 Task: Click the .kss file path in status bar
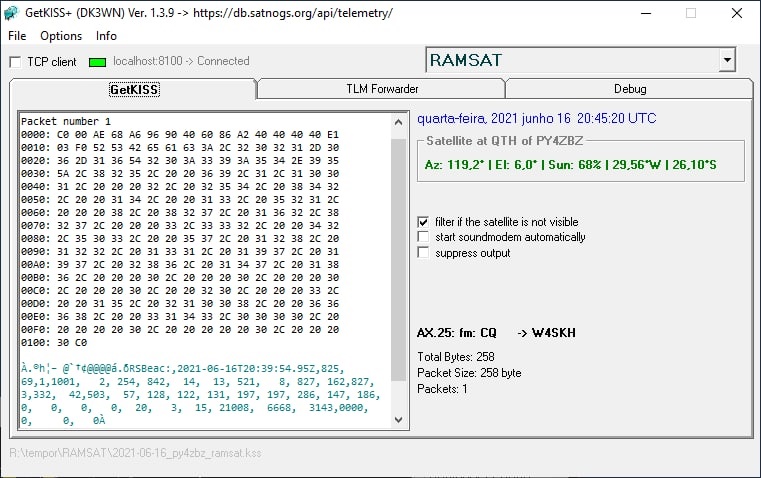pos(135,453)
